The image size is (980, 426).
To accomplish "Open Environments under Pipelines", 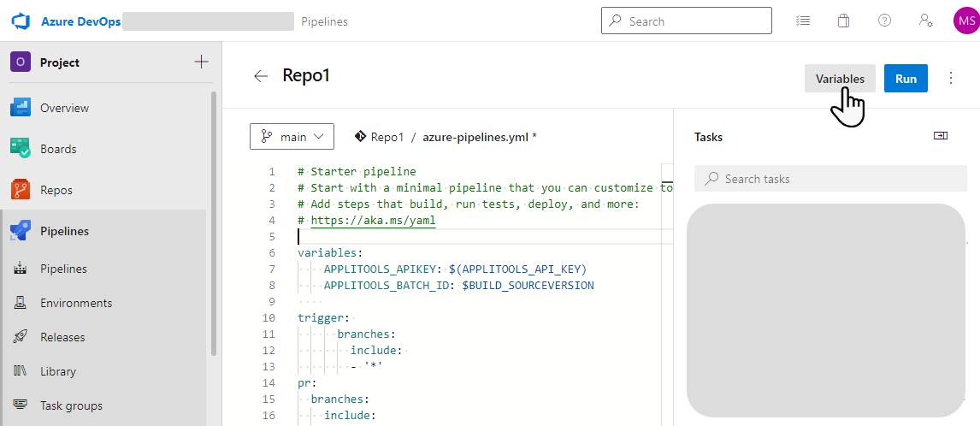I will tap(75, 303).
